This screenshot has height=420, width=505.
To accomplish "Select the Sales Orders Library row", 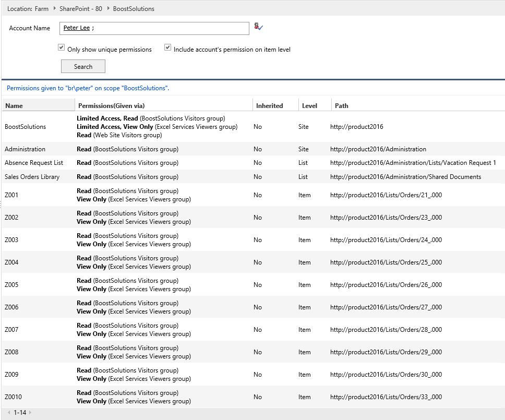I will click(32, 177).
